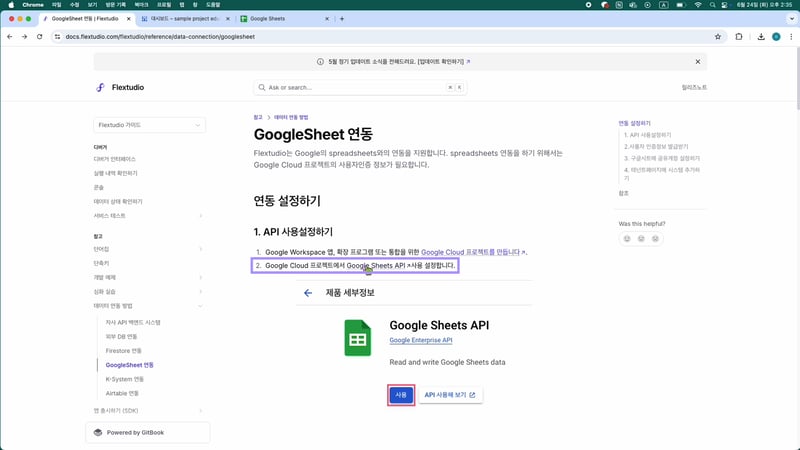800x450 pixels.
Task: Click the 연동 설정하기 outline heading
Action: [634, 123]
